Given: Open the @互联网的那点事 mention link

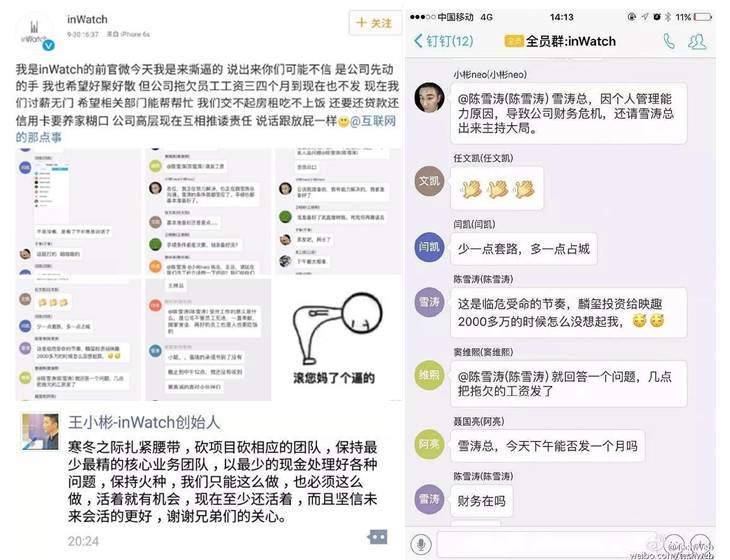Looking at the screenshot, I should click(205, 129).
